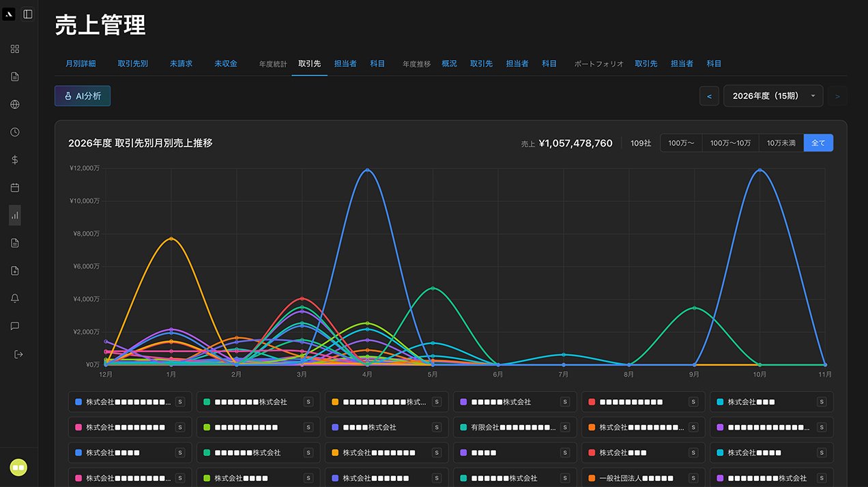Open the dashboard grid icon in sidebar
868x487 pixels.
click(15, 49)
